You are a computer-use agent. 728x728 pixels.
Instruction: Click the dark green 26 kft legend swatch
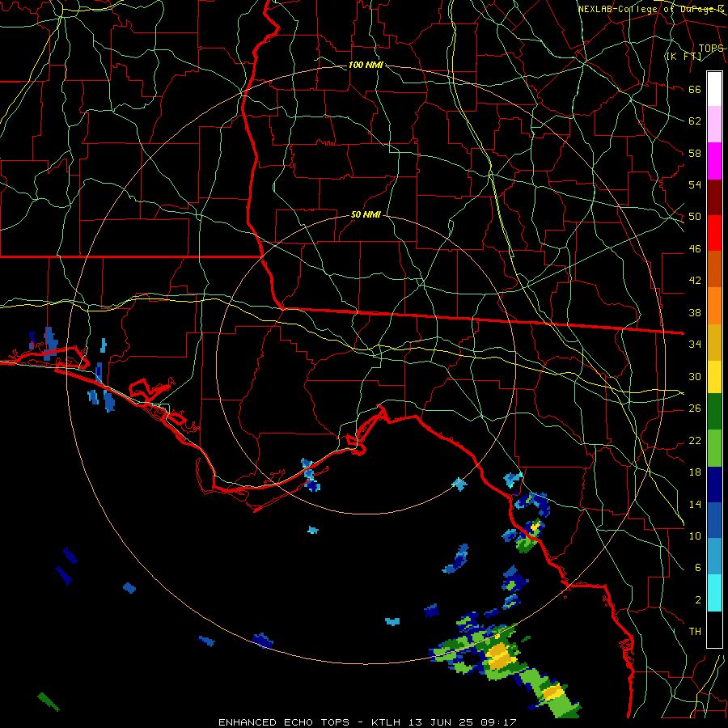(714, 412)
